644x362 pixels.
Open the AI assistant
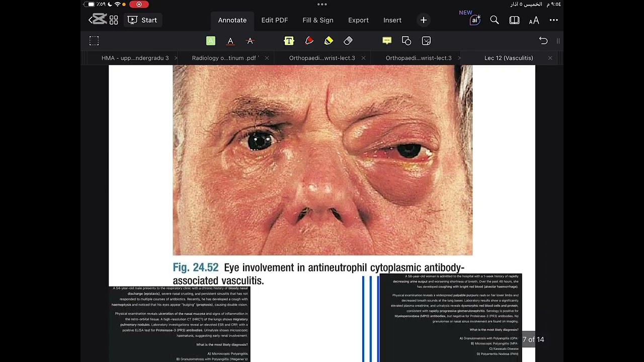(475, 20)
